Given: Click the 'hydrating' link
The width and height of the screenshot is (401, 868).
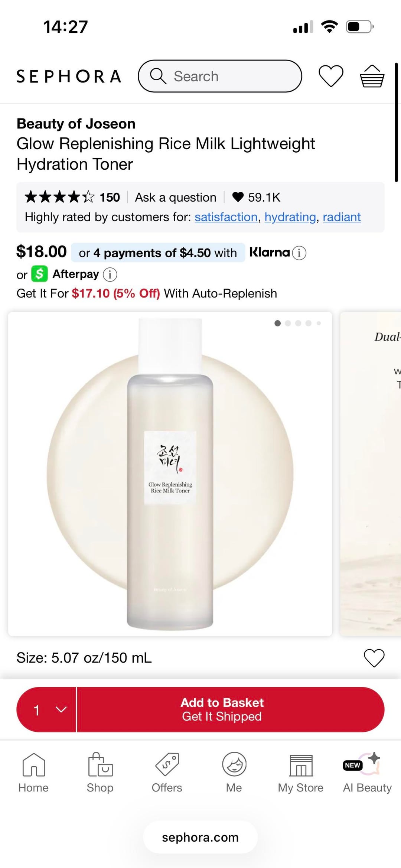Looking at the screenshot, I should [290, 217].
